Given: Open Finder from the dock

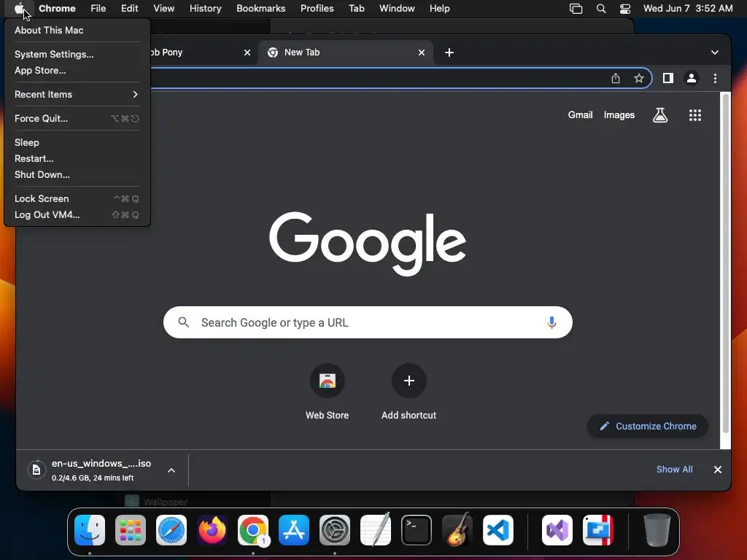Looking at the screenshot, I should point(90,530).
